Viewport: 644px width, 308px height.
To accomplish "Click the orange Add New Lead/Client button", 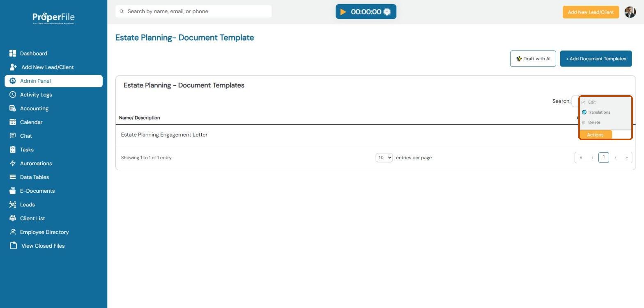I will (591, 12).
